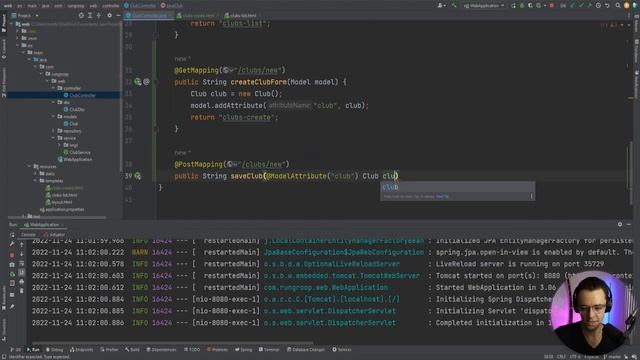Click the rollback undo arrow icon

click(607, 6)
